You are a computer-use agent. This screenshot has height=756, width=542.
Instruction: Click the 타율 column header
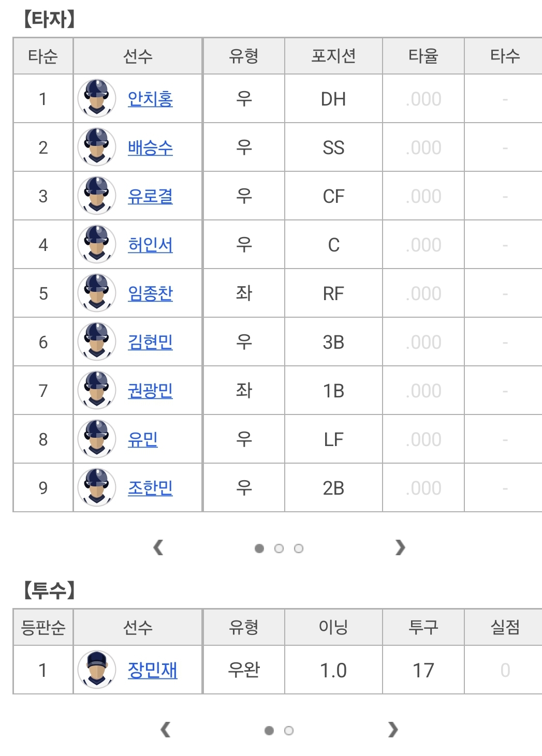pyautogui.click(x=423, y=56)
